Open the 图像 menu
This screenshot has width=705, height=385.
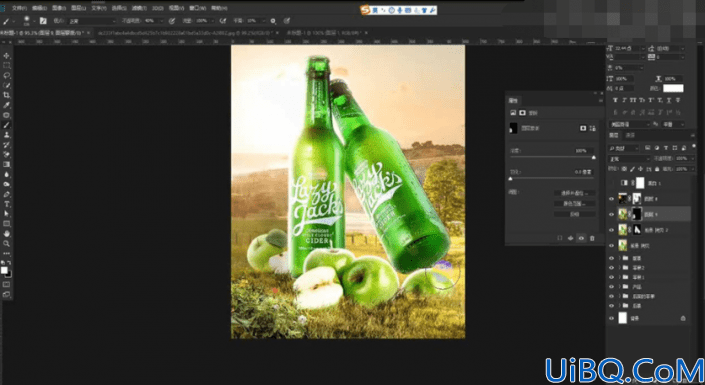[58, 8]
